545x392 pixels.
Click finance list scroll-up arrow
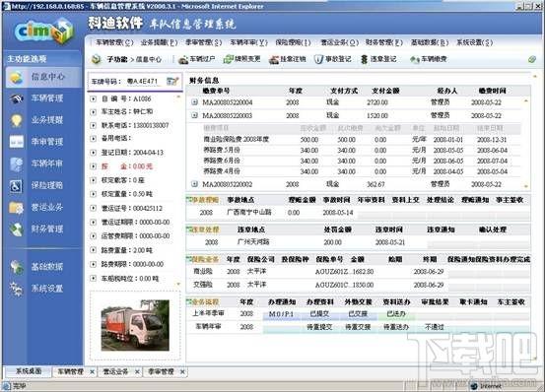coord(526,101)
